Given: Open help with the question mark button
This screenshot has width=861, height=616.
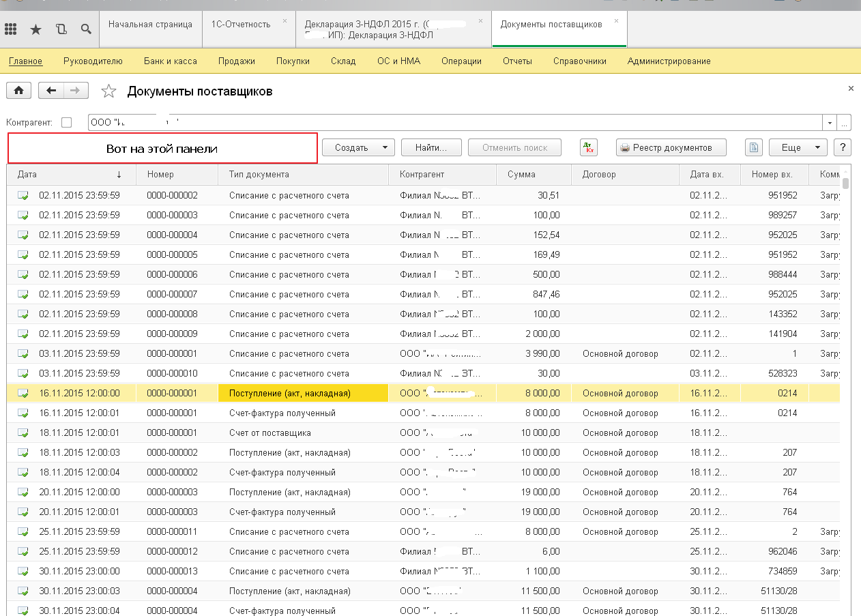Looking at the screenshot, I should 843,147.
